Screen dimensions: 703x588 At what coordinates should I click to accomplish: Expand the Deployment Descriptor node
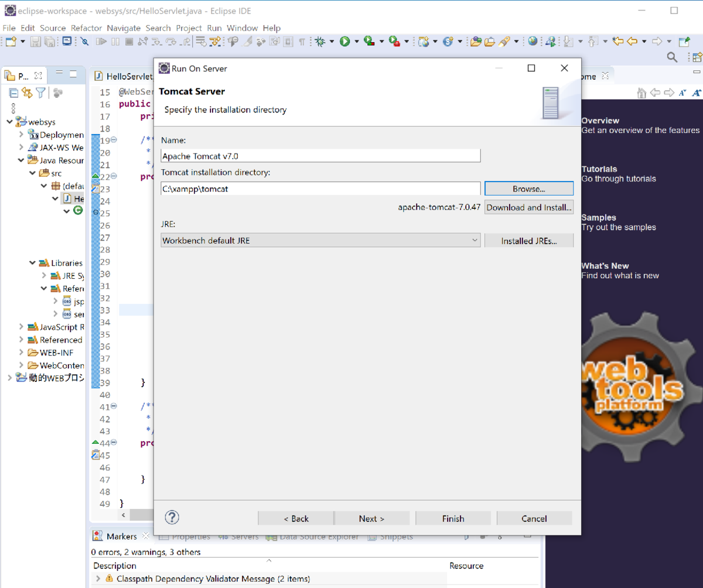pyautogui.click(x=21, y=135)
